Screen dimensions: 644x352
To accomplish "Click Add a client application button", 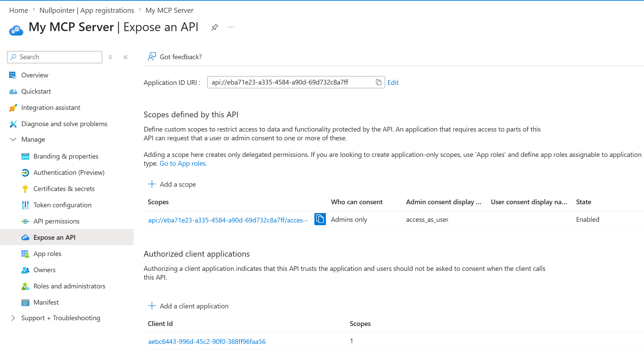I will pyautogui.click(x=188, y=306).
